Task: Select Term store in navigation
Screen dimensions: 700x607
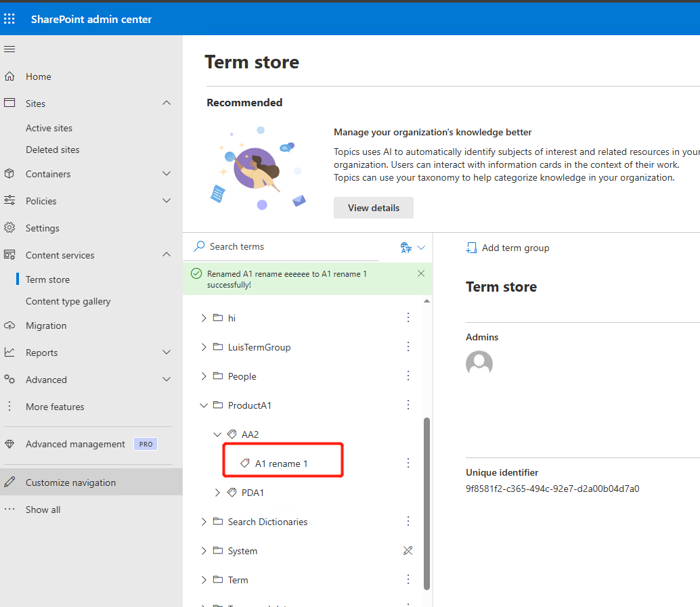Action: point(48,279)
